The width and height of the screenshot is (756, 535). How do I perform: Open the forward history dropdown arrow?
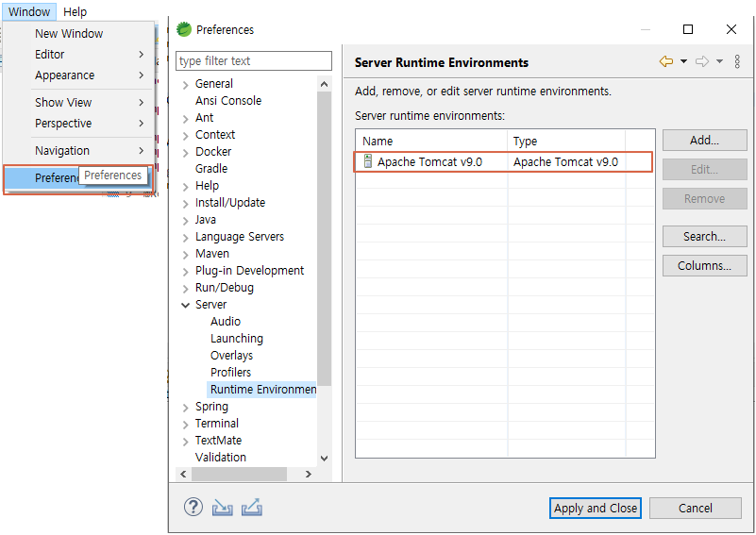click(x=719, y=61)
